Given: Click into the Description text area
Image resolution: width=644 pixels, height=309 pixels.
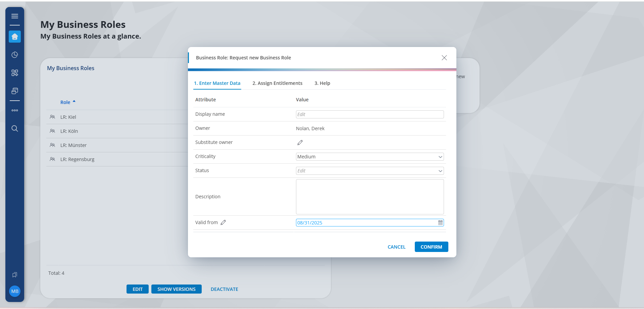Looking at the screenshot, I should click(x=369, y=197).
